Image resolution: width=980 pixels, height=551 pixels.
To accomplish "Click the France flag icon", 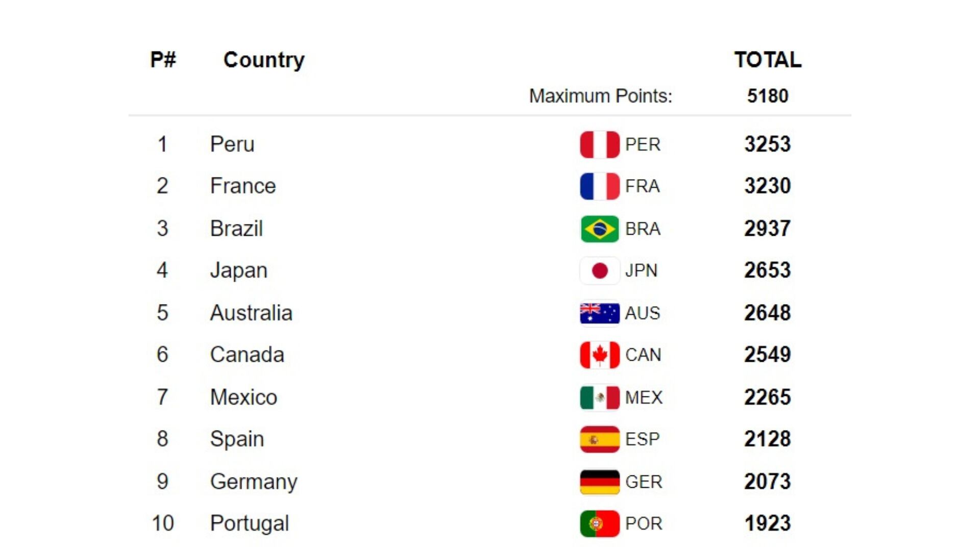I will [x=599, y=186].
